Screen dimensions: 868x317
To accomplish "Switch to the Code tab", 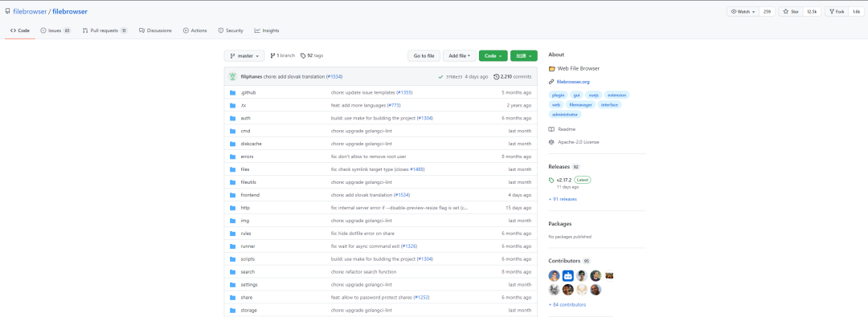I will click(20, 31).
